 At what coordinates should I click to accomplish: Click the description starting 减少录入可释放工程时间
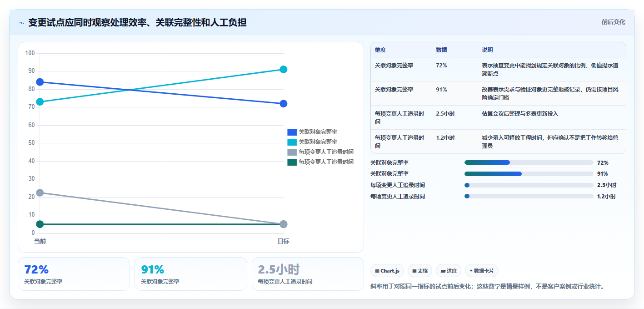tap(550, 142)
